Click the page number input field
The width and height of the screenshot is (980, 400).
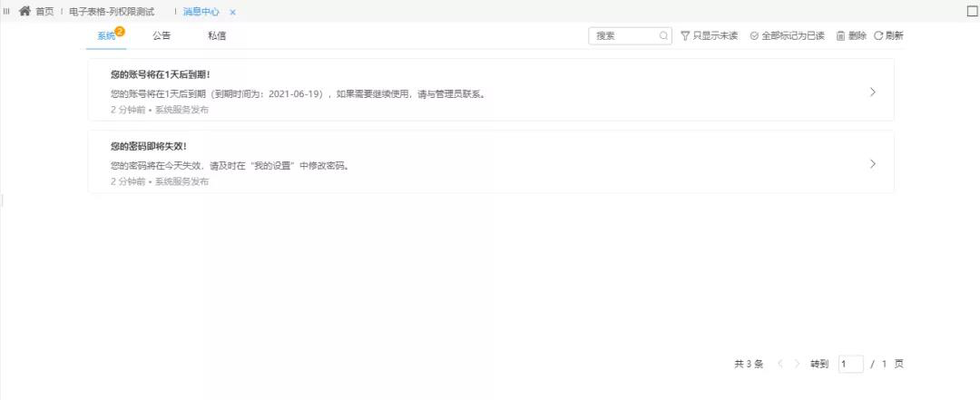(850, 364)
